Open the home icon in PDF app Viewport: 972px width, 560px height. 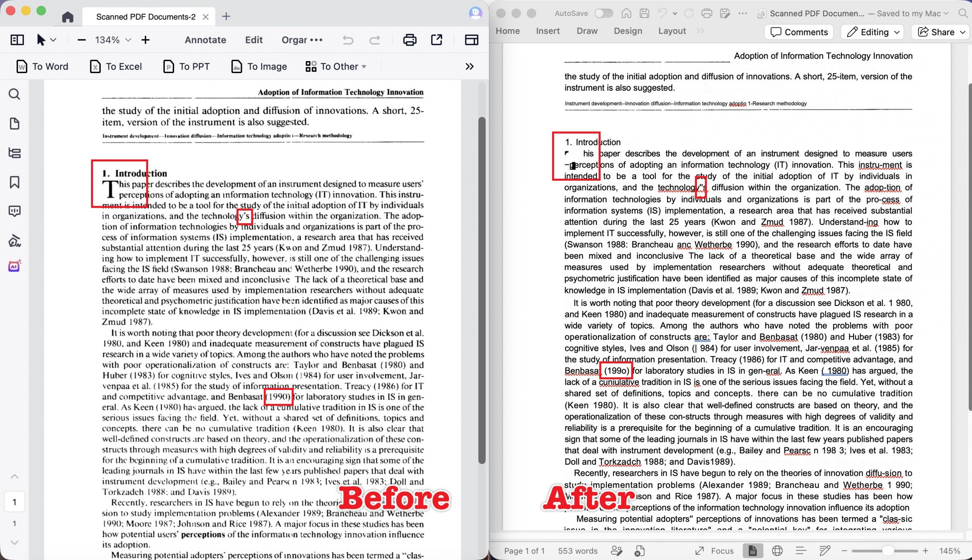pos(68,17)
